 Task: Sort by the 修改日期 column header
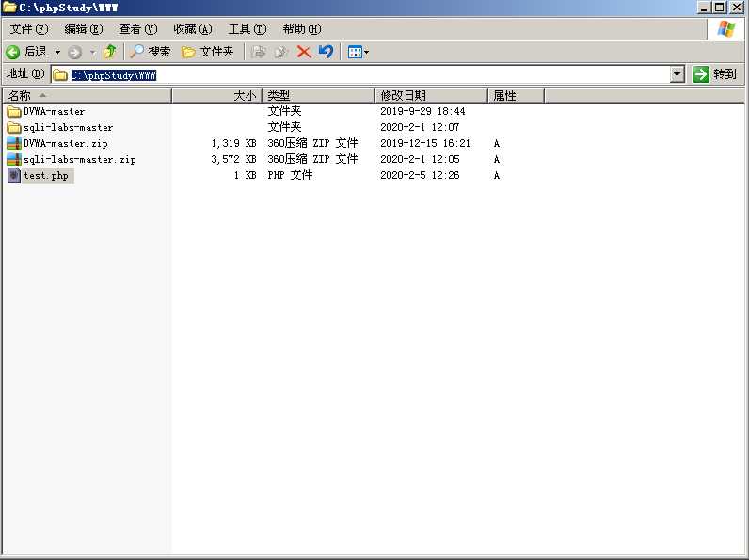tap(431, 96)
